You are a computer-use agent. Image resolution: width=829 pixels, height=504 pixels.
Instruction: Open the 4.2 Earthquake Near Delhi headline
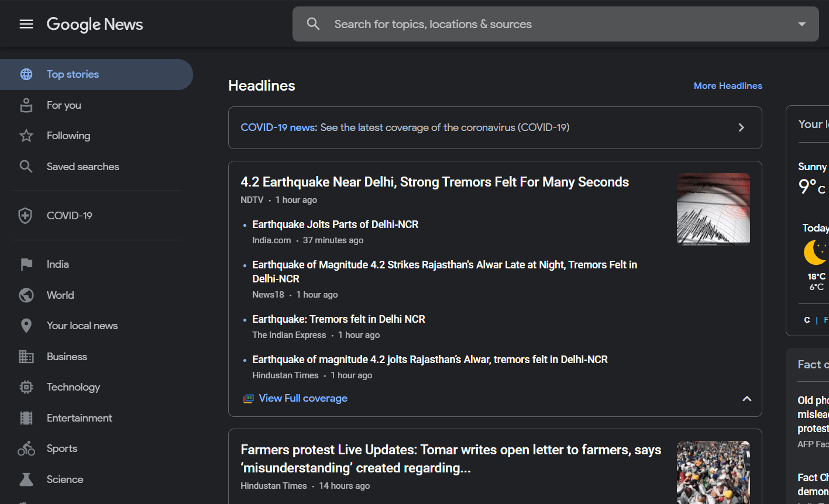pos(434,182)
